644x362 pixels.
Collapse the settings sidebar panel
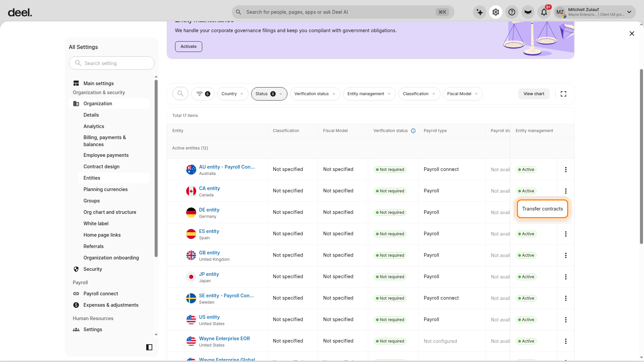tap(149, 347)
